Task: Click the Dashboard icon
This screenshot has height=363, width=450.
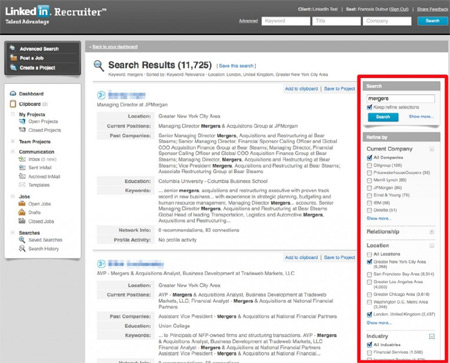Action: point(13,94)
